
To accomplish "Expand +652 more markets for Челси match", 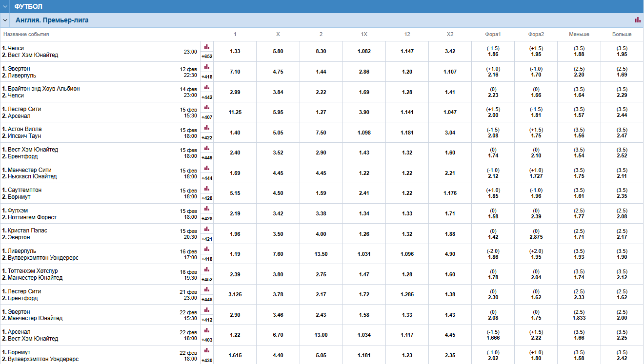I will tap(207, 57).
